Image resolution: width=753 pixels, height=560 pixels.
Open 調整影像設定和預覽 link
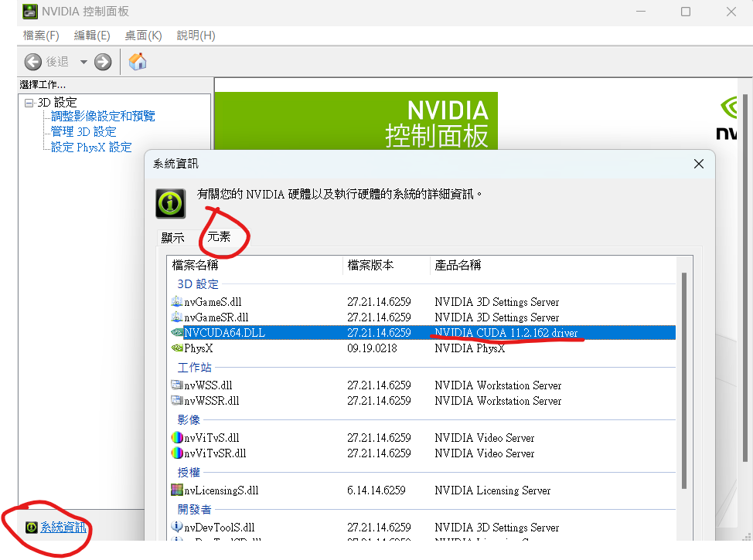pyautogui.click(x=103, y=116)
